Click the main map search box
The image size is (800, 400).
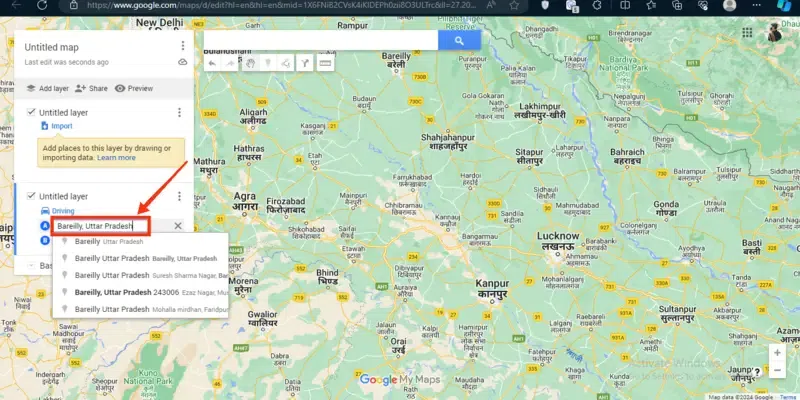pyautogui.click(x=321, y=40)
